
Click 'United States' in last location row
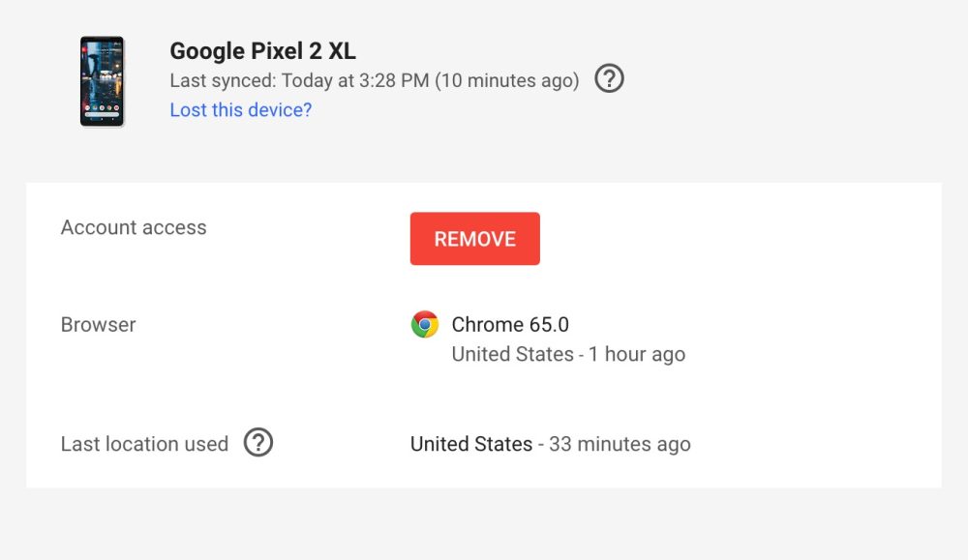point(471,445)
